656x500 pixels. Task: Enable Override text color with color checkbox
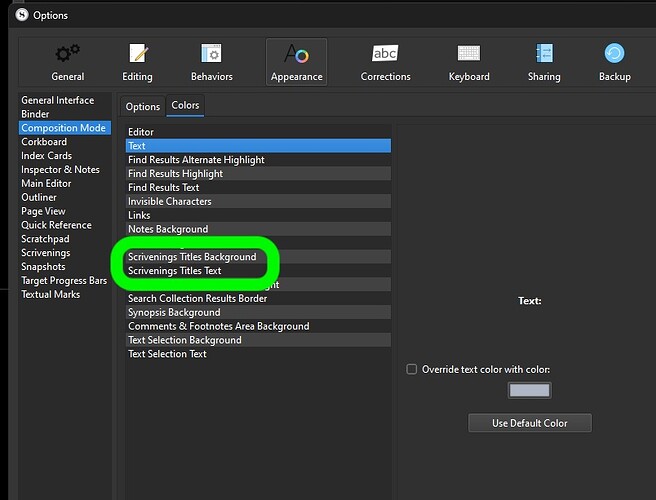(x=412, y=369)
